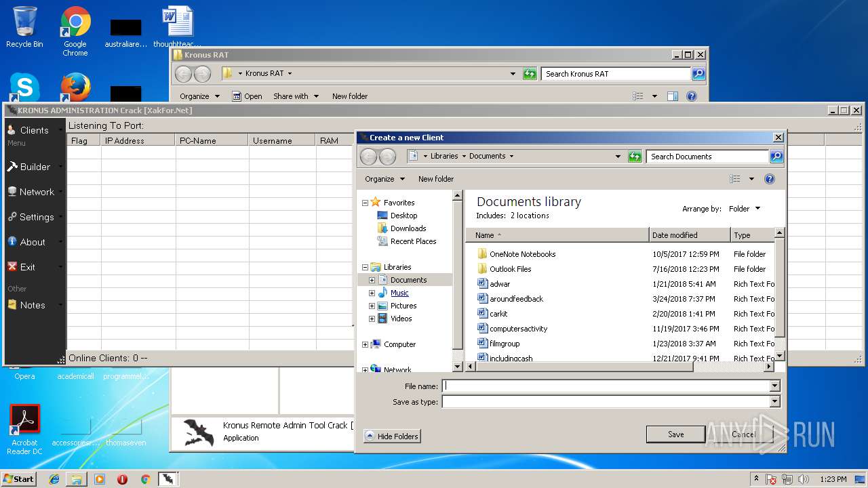This screenshot has width=868, height=488.
Task: Select the Outlook Files folder
Action: click(510, 269)
